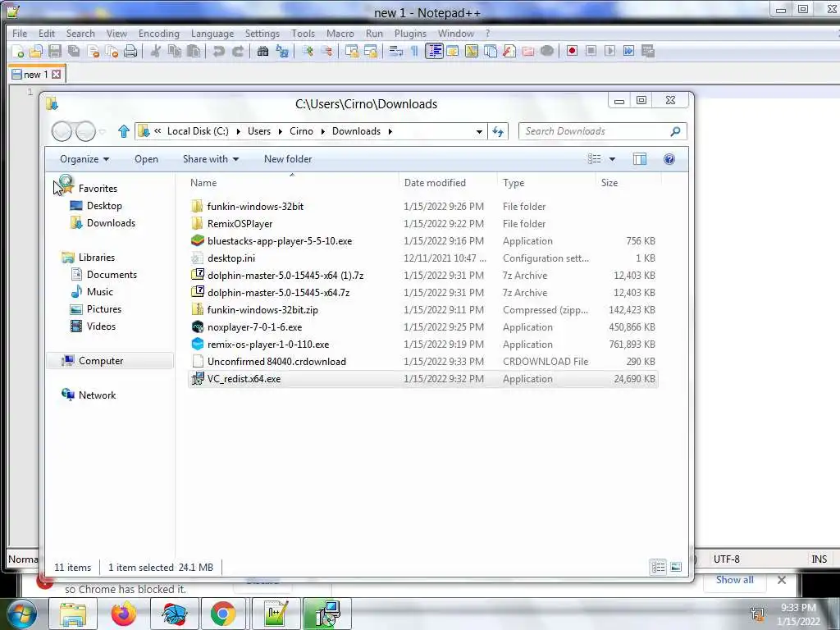Click Show all in Chrome downloads bar

coord(734,580)
